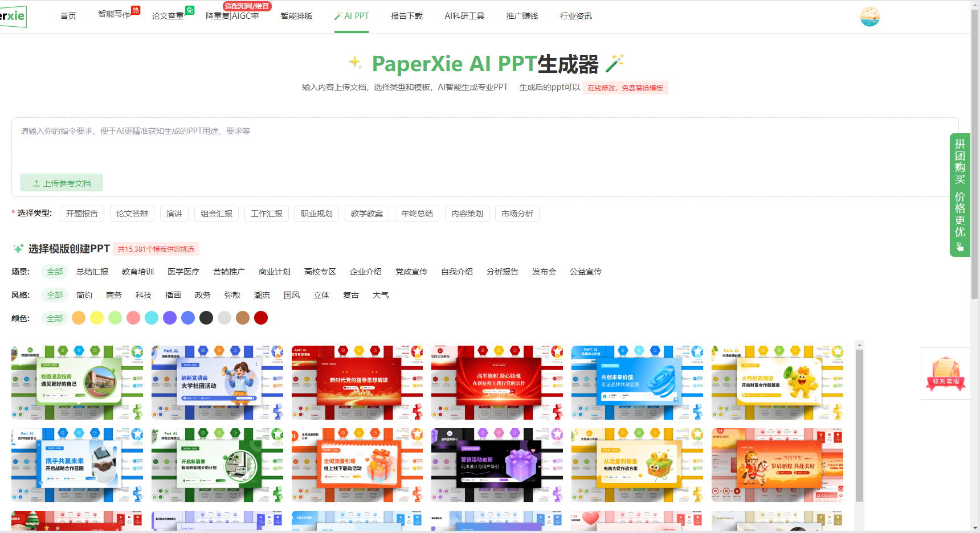Open the 共创未来价值 blue template
Screen dimensions: 980x533
[x=637, y=382]
